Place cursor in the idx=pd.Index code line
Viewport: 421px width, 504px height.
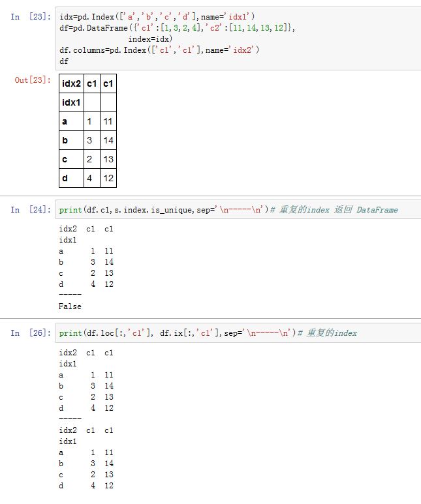click(157, 16)
